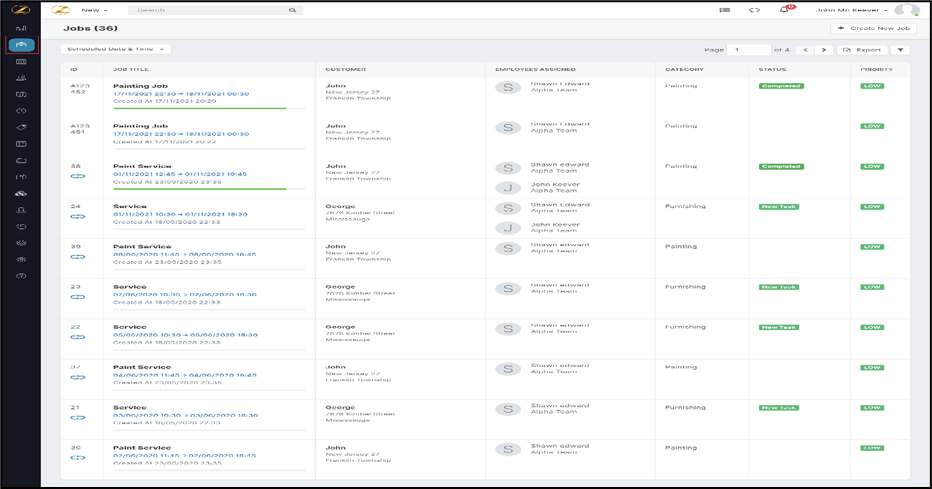Open the New dropdown menu

[x=94, y=10]
